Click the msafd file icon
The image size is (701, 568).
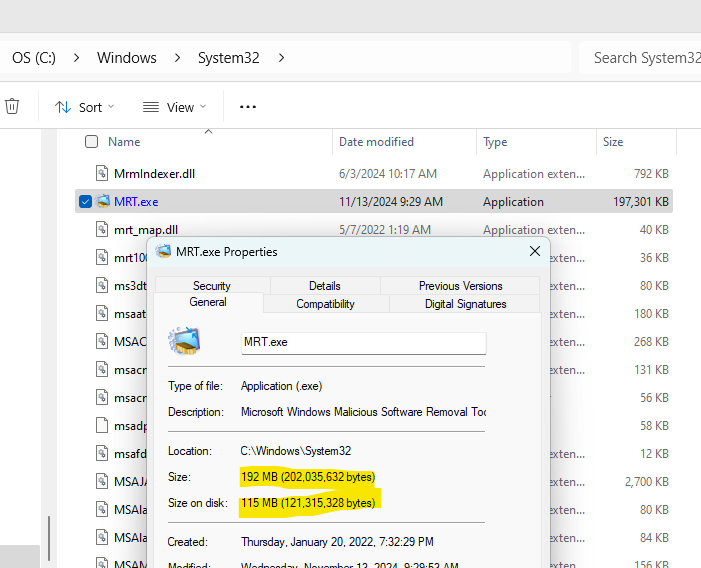pos(102,454)
